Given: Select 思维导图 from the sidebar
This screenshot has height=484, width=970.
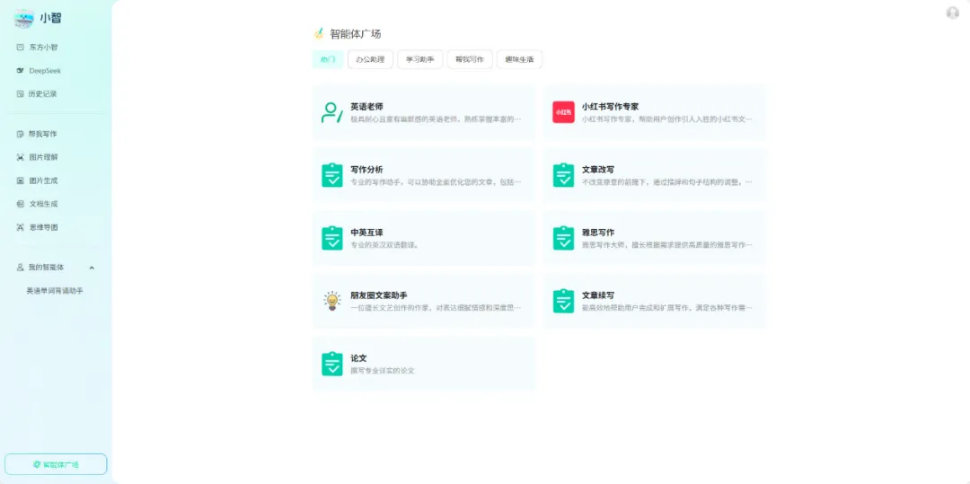Looking at the screenshot, I should click(x=42, y=228).
